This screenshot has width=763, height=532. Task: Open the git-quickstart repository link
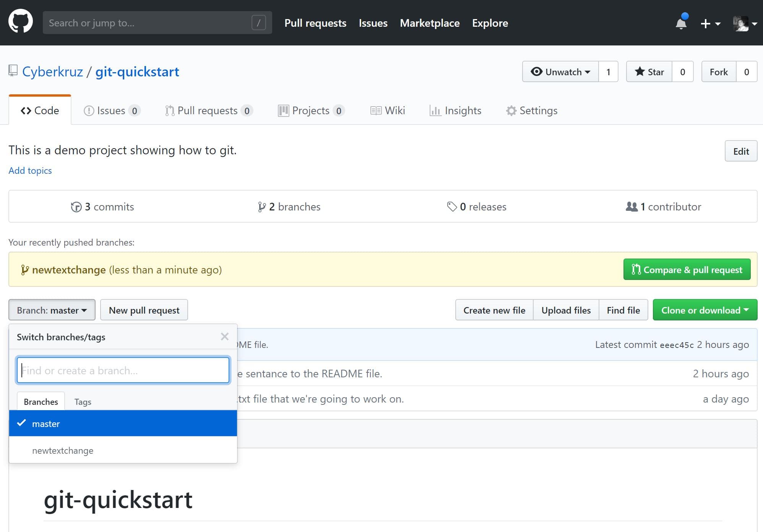point(137,72)
